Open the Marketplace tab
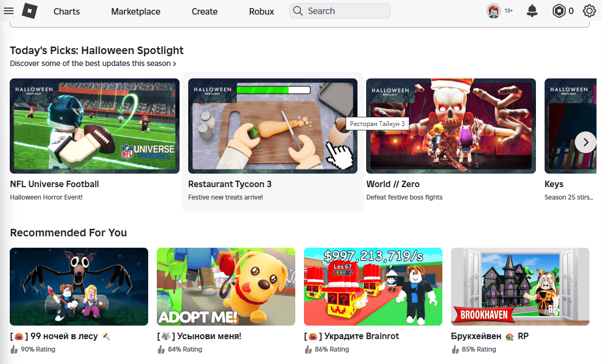 click(x=136, y=11)
